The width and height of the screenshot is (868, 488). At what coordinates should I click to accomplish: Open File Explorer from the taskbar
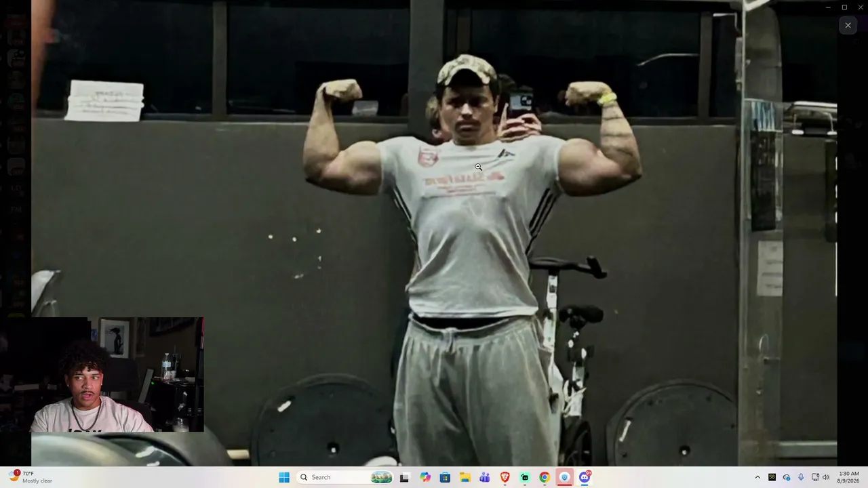[x=465, y=477]
